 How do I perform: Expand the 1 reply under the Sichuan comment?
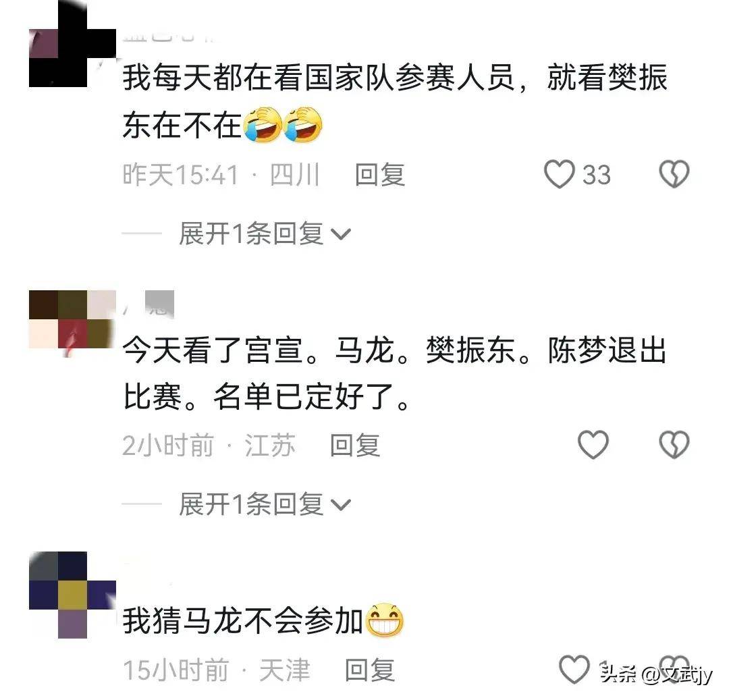265,234
